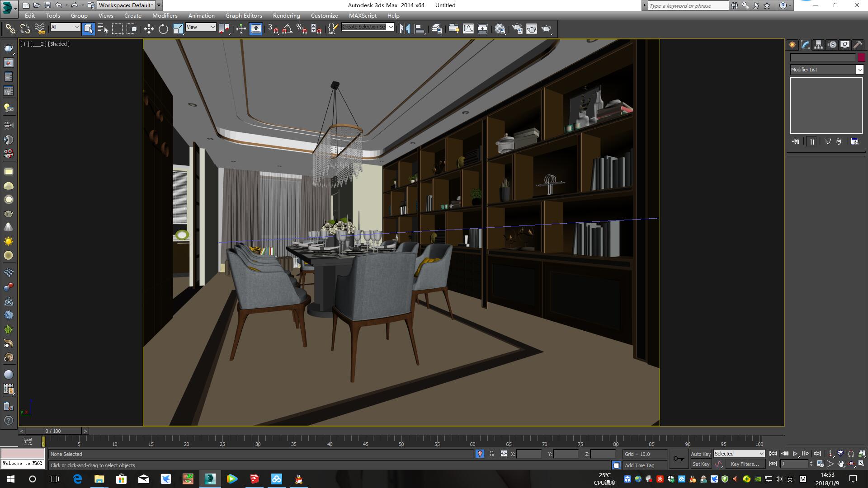Click the Auto Key button

pyautogui.click(x=700, y=454)
